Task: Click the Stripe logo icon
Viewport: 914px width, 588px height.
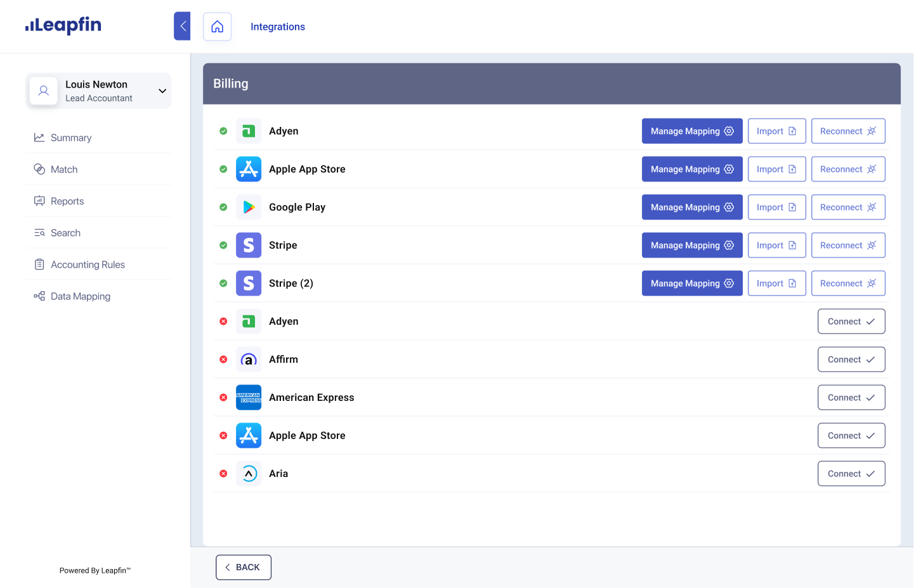Action: 249,245
